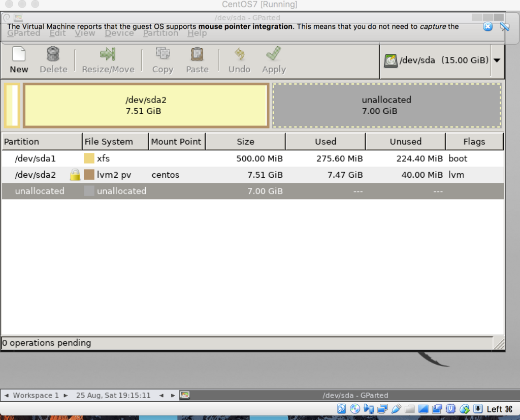
Task: Sort by the Mount Point column header
Action: pyautogui.click(x=177, y=142)
